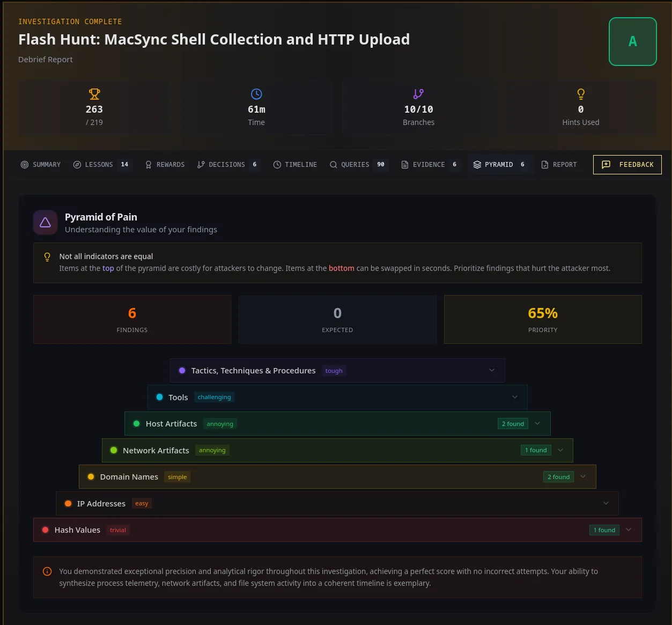Click the 65% Priority card
Screen dimensions: 672x625
[x=543, y=319]
